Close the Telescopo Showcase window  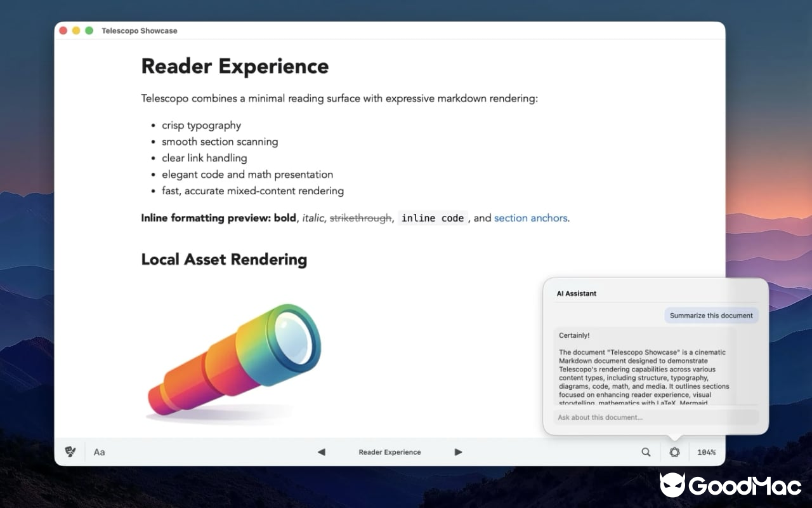coord(63,30)
